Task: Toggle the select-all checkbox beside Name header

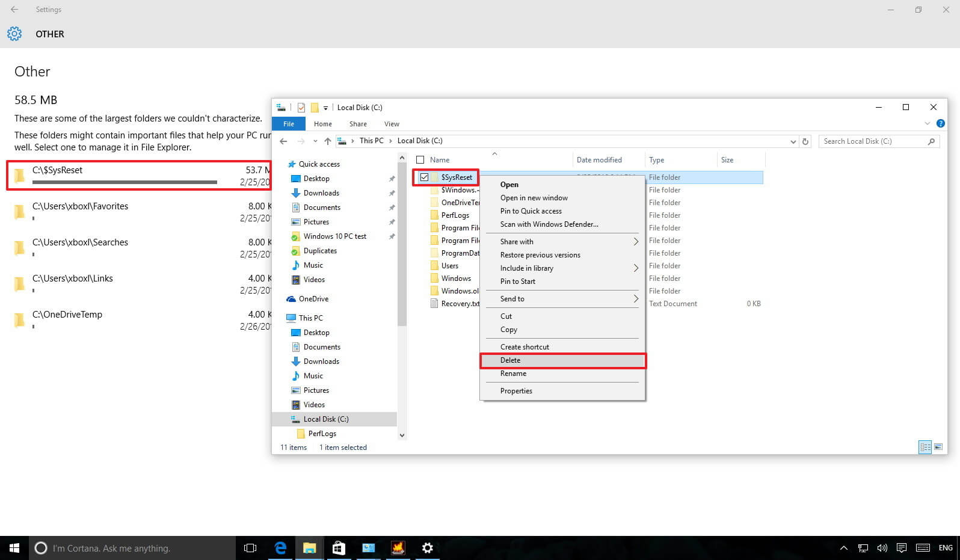Action: pyautogui.click(x=420, y=160)
